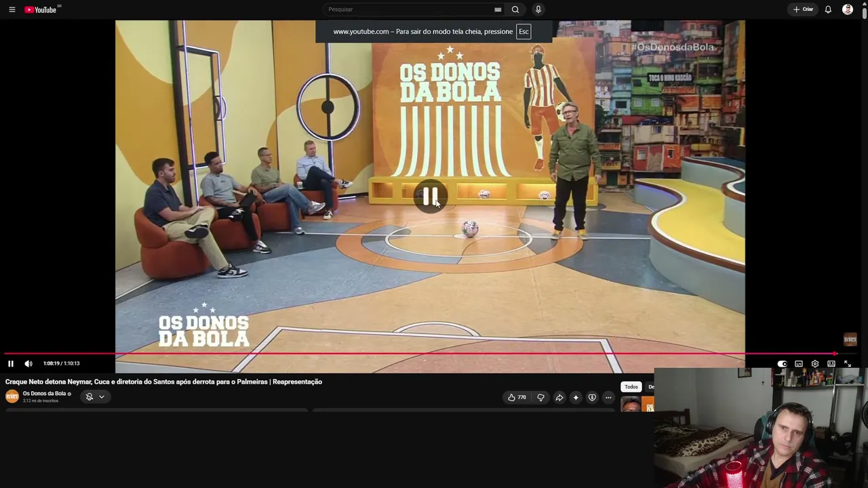Exit fullscreen with the player corner button
Screen dimensions: 868x488
(848, 364)
